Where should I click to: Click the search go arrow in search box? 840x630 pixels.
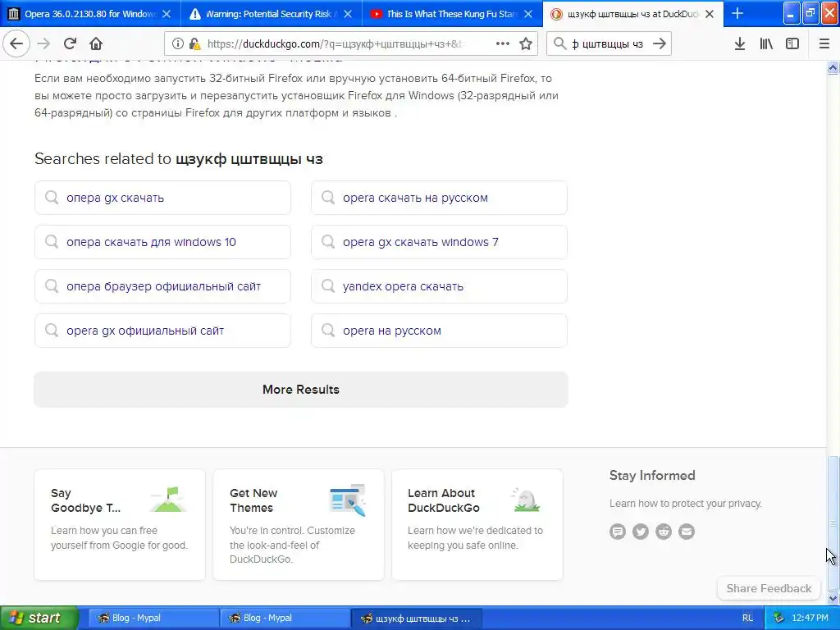coord(660,44)
